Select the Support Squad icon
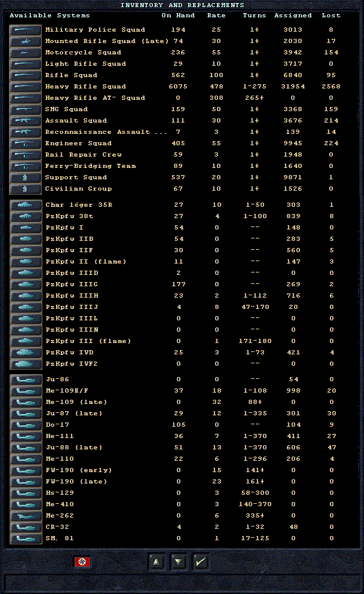This screenshot has width=364, height=594. tap(25, 177)
